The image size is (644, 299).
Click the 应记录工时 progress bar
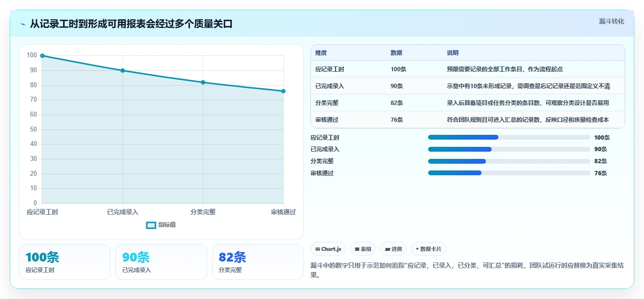(x=509, y=138)
